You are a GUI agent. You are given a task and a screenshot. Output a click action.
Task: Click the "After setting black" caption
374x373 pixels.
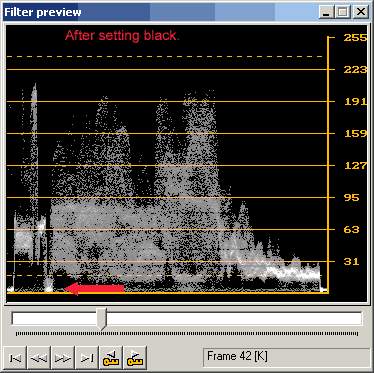tap(122, 36)
